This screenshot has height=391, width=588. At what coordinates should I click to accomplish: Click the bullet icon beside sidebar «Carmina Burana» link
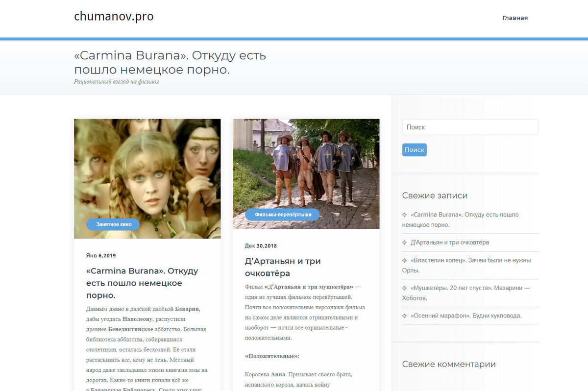click(405, 215)
